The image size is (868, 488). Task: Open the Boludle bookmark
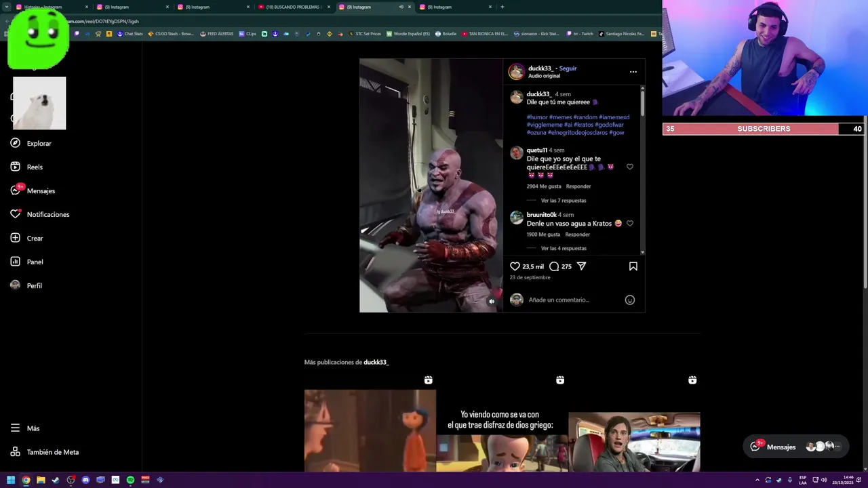tap(446, 33)
